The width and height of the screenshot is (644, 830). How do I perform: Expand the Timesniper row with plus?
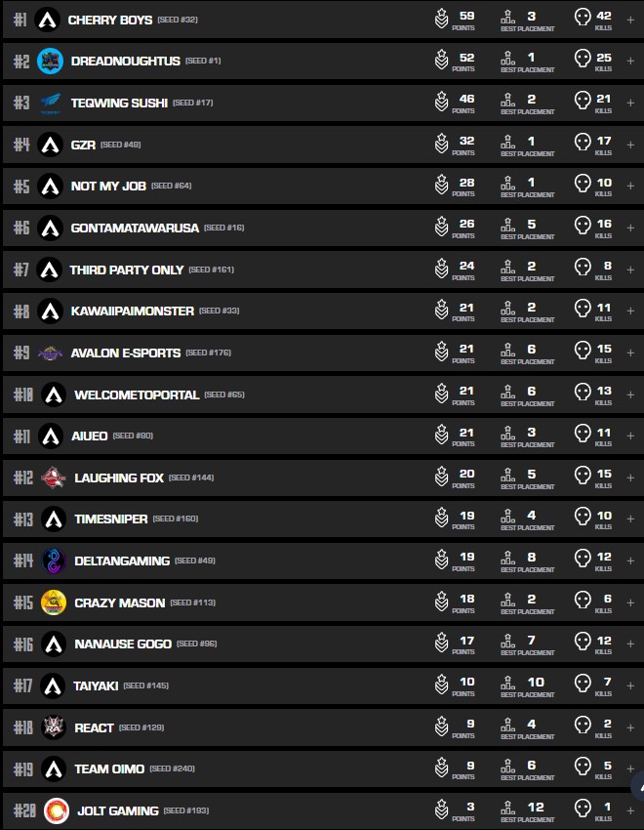click(x=630, y=519)
